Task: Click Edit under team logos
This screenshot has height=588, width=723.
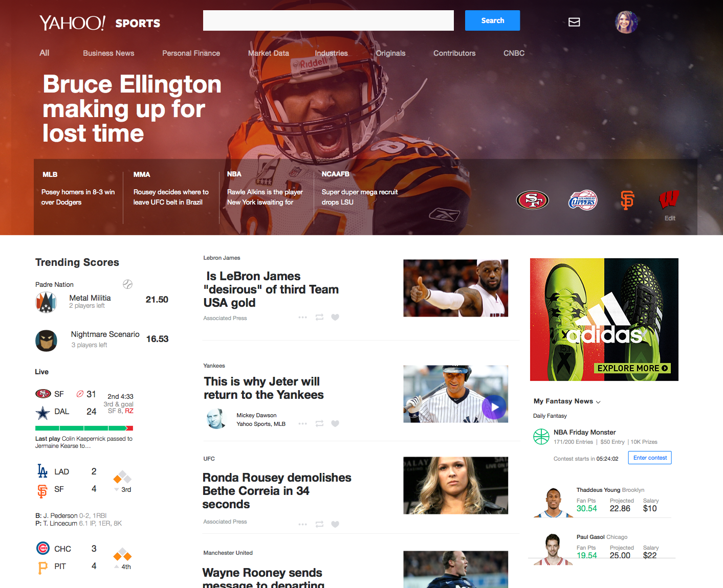Action: 670,218
